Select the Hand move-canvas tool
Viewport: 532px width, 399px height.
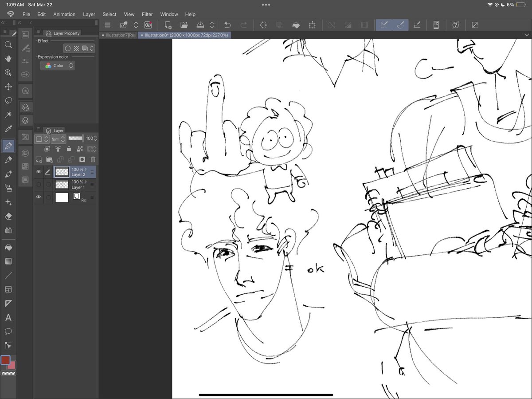click(x=8, y=59)
